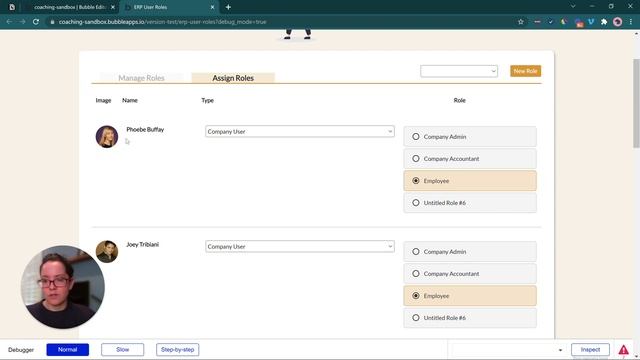Viewport: 640px width, 360px height.
Task: Open Phoebe Buffay's Type dropdown
Action: (300, 131)
